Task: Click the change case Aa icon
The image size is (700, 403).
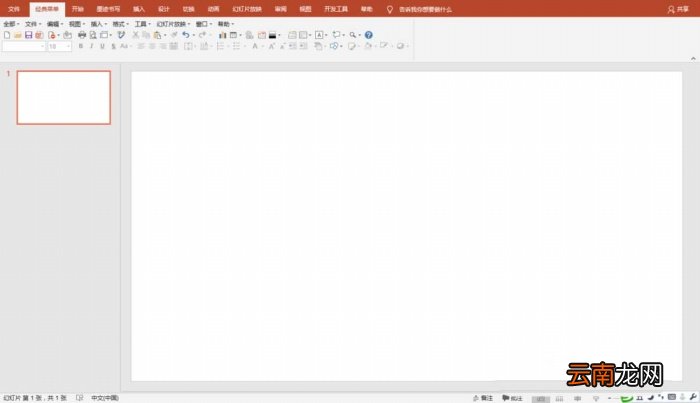Action: (x=124, y=46)
